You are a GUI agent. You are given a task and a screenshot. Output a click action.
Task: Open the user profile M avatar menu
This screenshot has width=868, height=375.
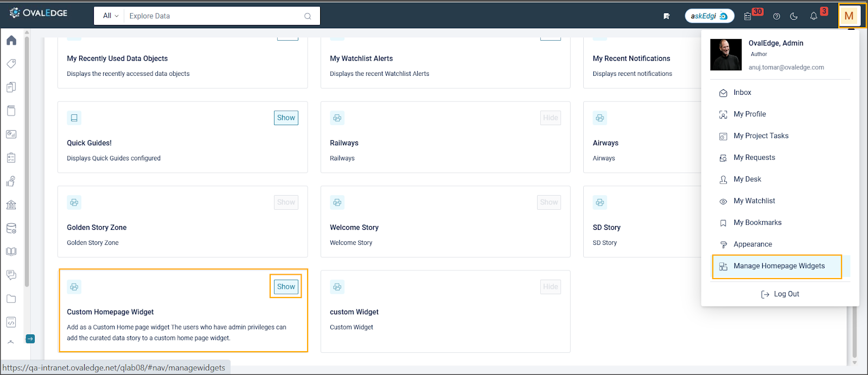pyautogui.click(x=849, y=16)
